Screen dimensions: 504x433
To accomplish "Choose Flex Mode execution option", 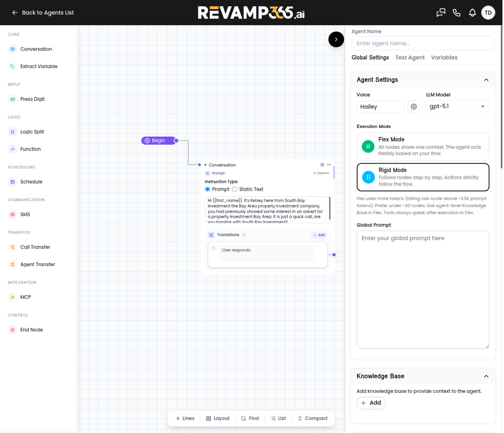I will [x=423, y=147].
